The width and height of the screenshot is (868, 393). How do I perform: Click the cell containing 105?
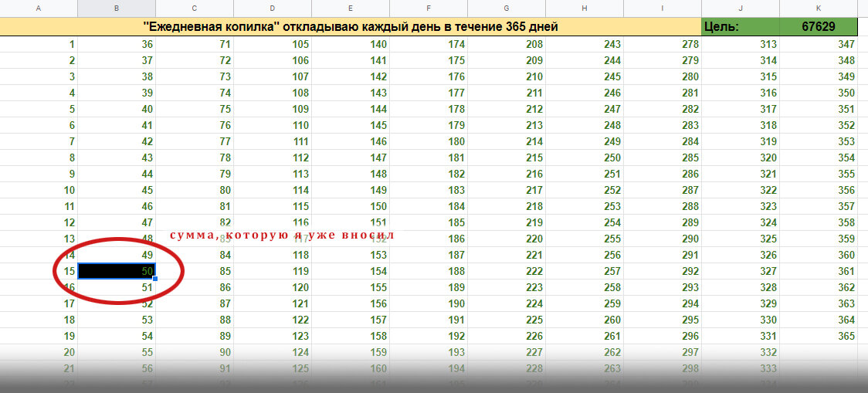[273, 44]
